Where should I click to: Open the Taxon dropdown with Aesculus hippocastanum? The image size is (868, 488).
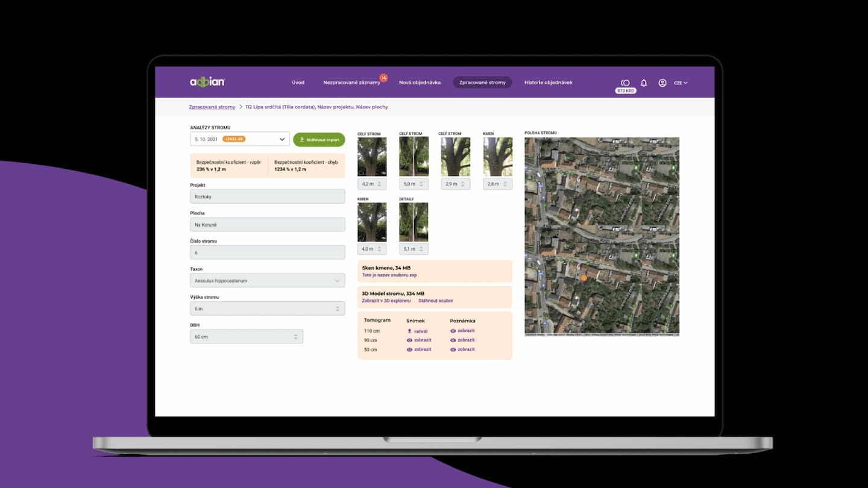267,280
